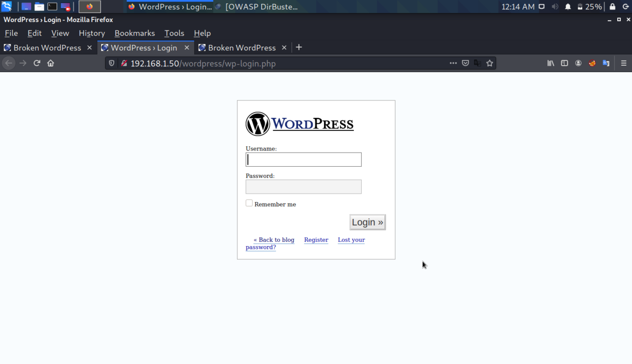Click the battery 25% indicator
This screenshot has height=364, width=632.
tap(589, 7)
